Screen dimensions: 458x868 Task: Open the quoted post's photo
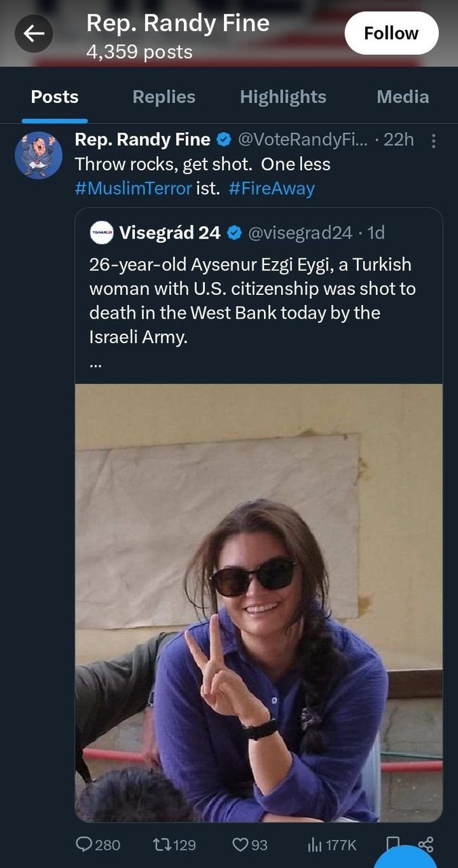[x=259, y=602]
